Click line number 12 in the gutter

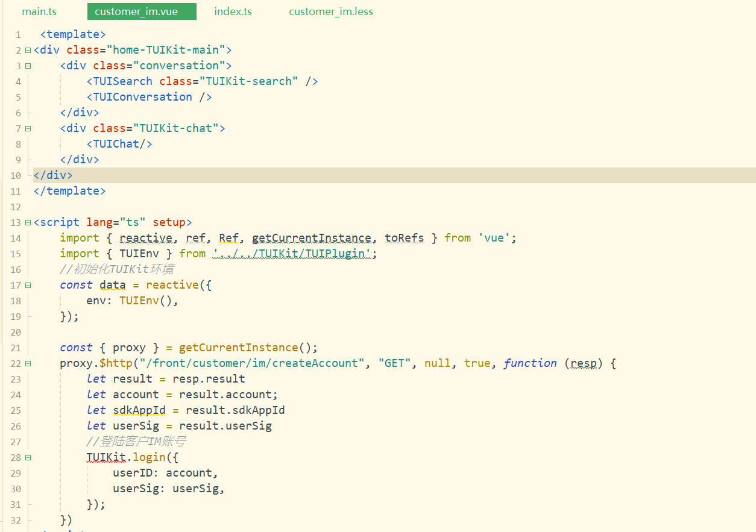(x=15, y=207)
